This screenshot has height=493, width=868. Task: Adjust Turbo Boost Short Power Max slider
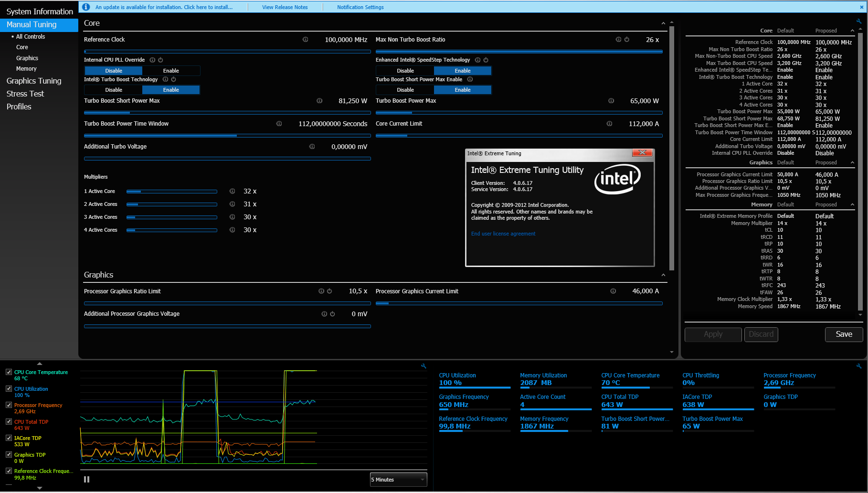[x=227, y=113]
